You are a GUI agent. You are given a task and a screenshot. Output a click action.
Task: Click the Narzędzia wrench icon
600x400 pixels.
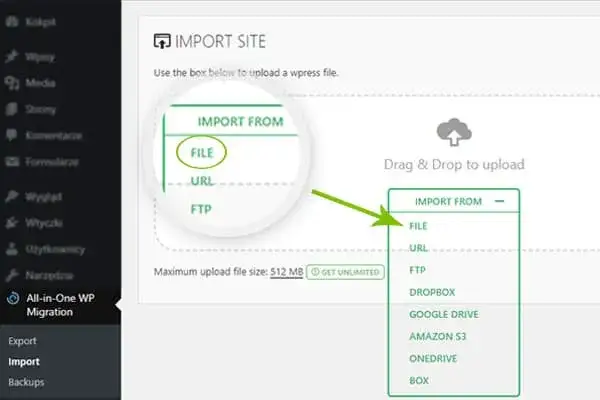click(x=12, y=275)
